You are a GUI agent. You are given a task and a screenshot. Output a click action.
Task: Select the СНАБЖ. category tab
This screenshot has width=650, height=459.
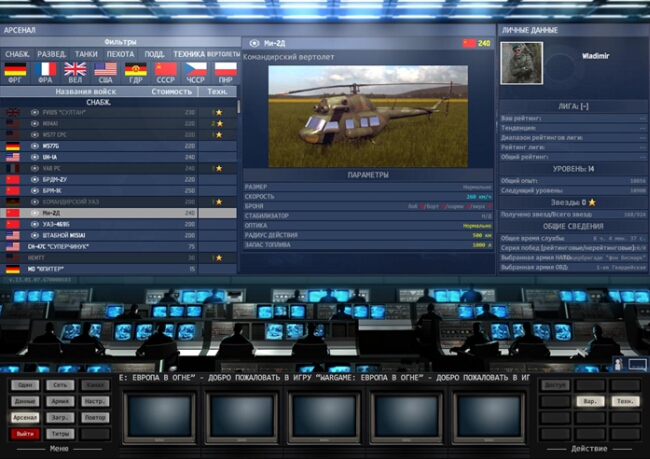point(17,54)
